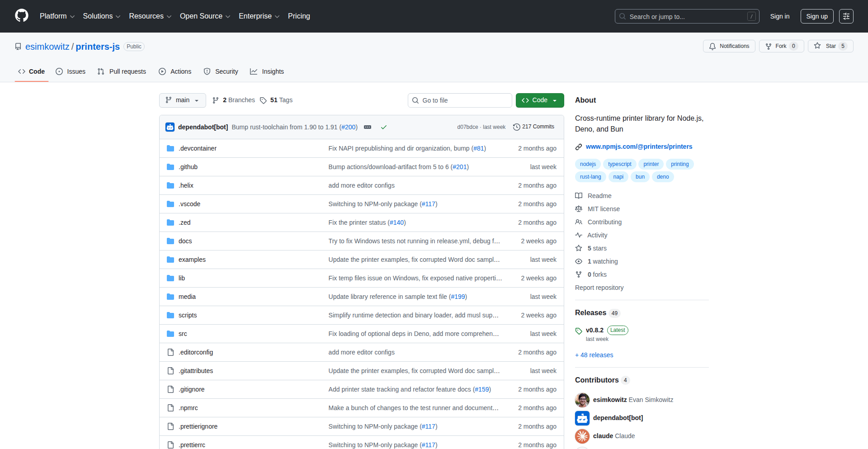Image resolution: width=868 pixels, height=449 pixels.
Task: Click the esimkowitz contributor avatar
Action: tap(582, 400)
